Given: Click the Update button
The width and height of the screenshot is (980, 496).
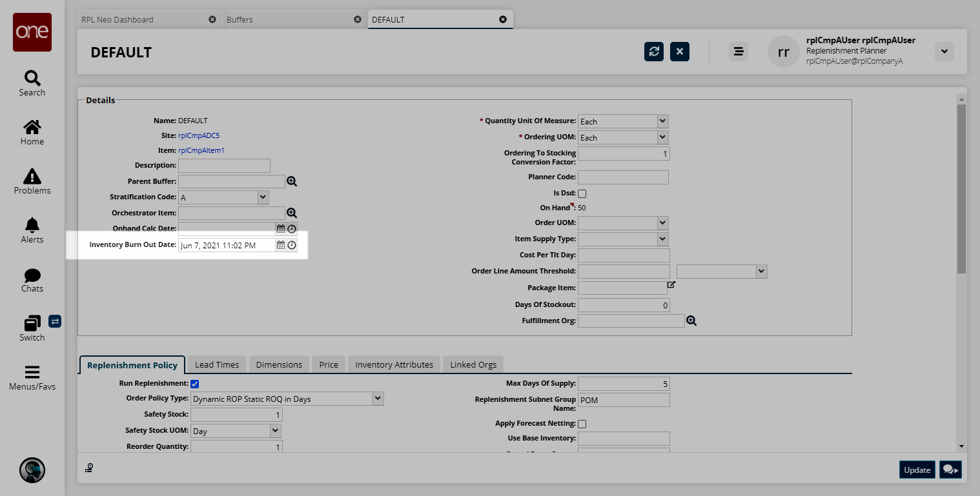Looking at the screenshot, I should [916, 470].
